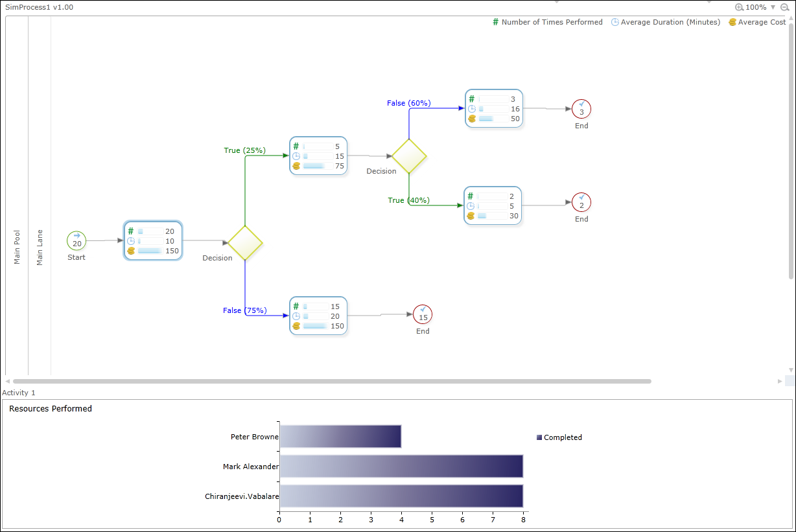Click the zoom out magnifier icon
The image size is (796, 532).
pyautogui.click(x=786, y=7)
